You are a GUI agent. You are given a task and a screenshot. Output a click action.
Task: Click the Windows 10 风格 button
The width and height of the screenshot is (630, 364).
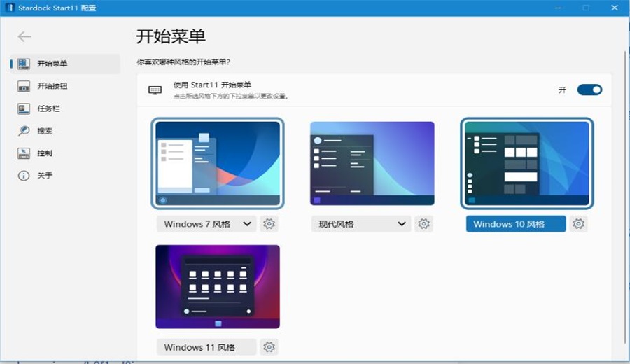[516, 224]
